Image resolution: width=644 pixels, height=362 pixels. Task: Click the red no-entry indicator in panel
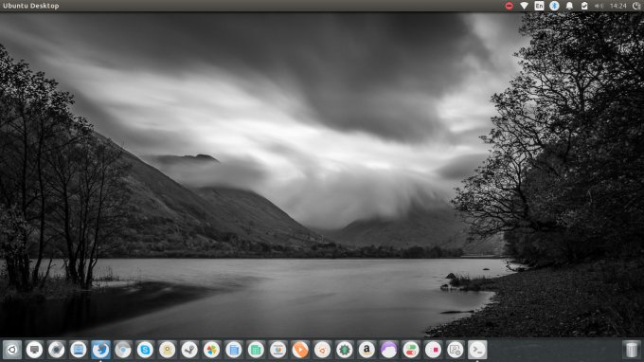tap(510, 6)
